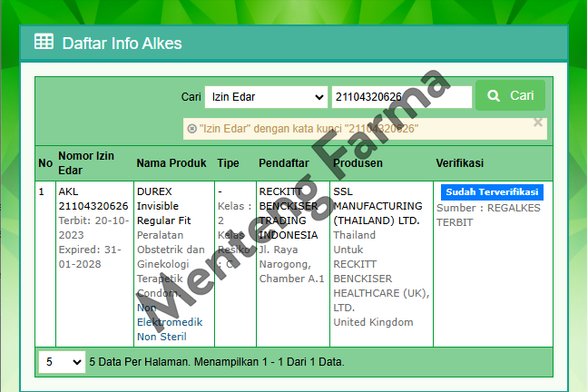The height and width of the screenshot is (392, 588).
Task: Dismiss the search keyword alert with X
Action: (537, 122)
